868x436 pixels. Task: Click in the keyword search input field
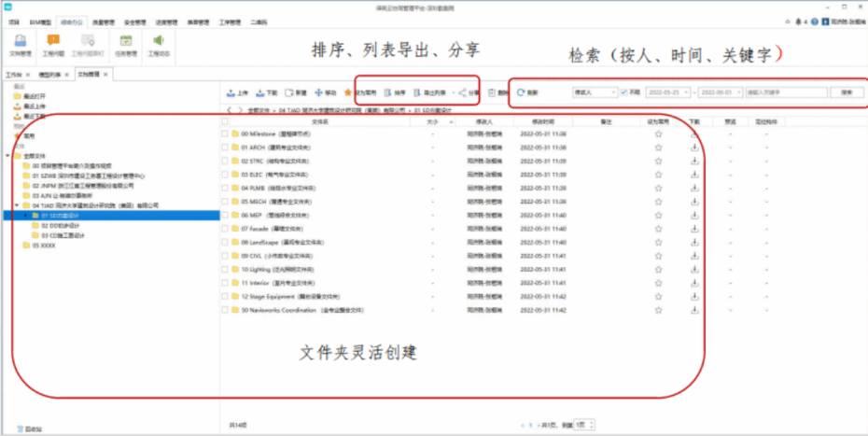(x=786, y=92)
